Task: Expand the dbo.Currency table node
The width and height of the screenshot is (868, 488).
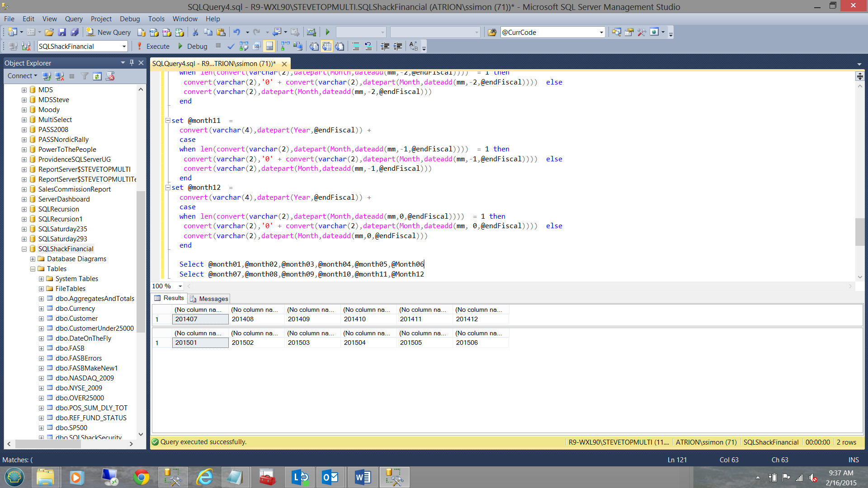Action: pos(41,308)
